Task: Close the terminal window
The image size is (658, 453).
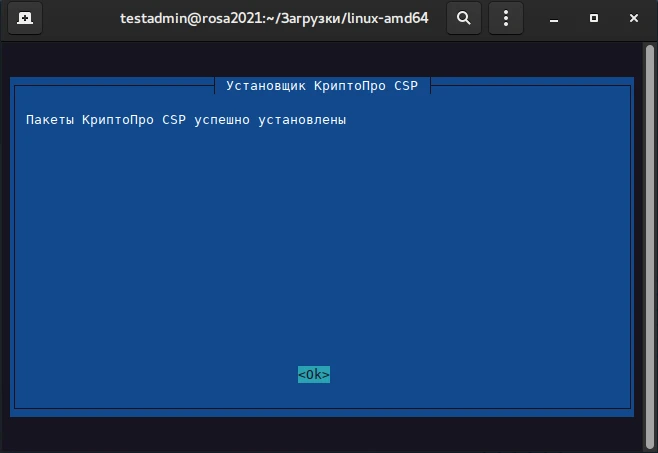Action: [x=634, y=18]
